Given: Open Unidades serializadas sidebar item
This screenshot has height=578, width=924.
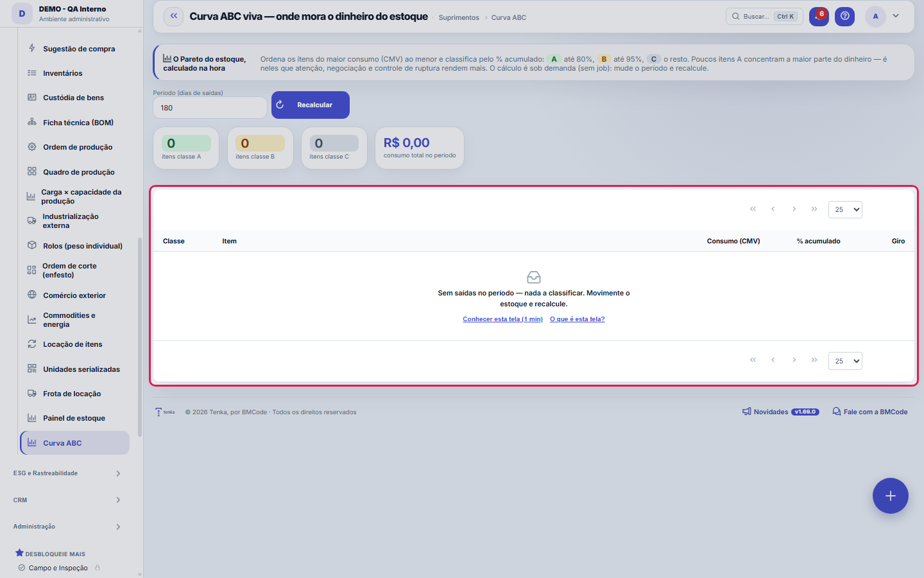Looking at the screenshot, I should pyautogui.click(x=74, y=369).
